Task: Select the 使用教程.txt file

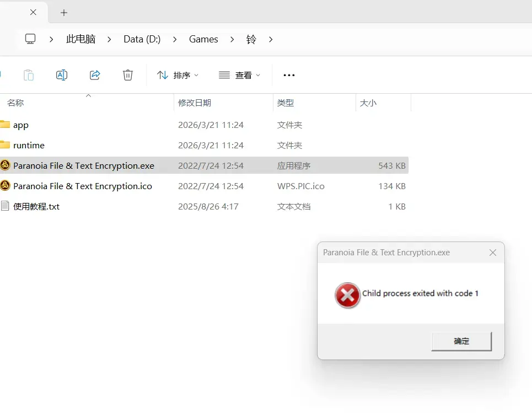Action: pos(204,206)
